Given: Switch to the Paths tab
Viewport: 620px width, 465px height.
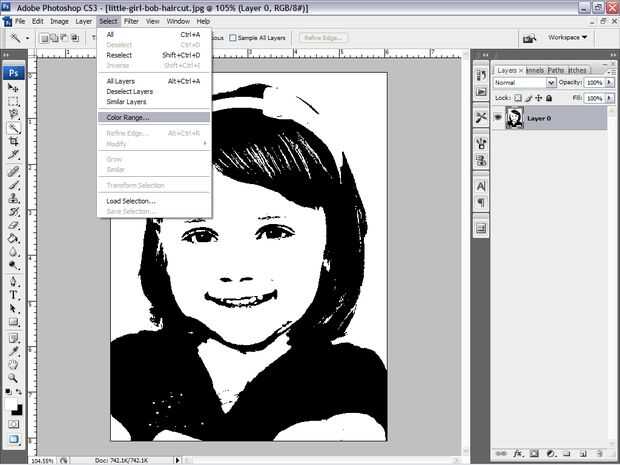Looking at the screenshot, I should point(556,70).
